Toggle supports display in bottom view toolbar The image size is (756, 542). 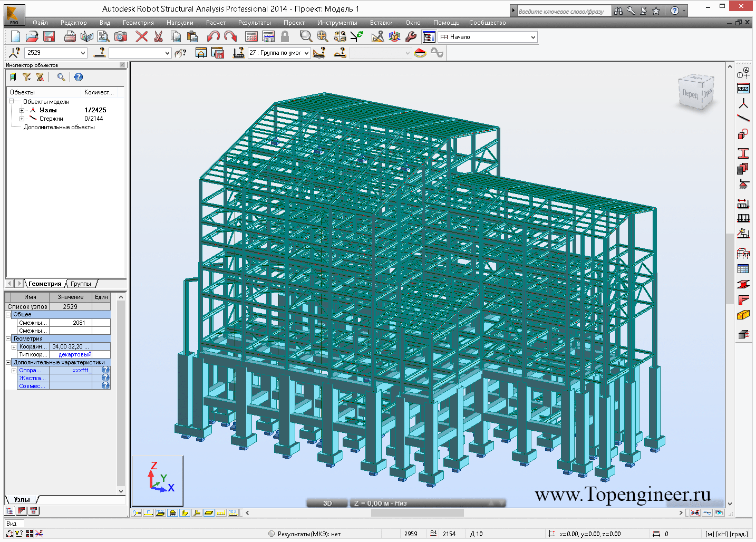click(x=172, y=512)
